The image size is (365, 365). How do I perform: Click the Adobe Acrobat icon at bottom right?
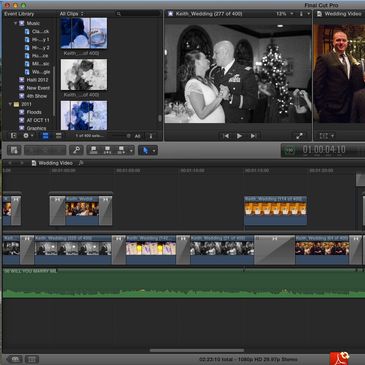[x=339, y=359]
